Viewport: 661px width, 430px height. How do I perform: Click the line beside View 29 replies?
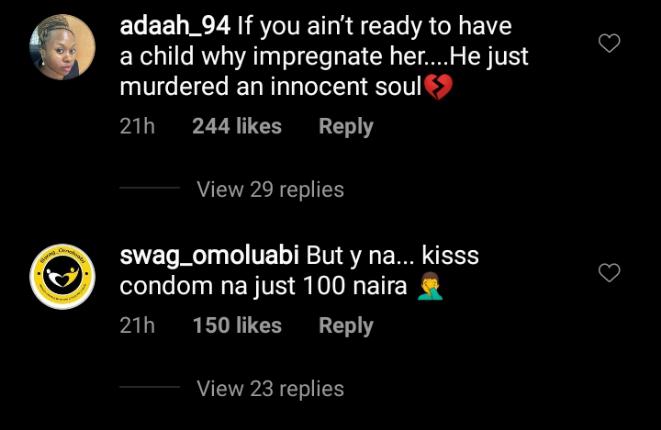click(149, 189)
